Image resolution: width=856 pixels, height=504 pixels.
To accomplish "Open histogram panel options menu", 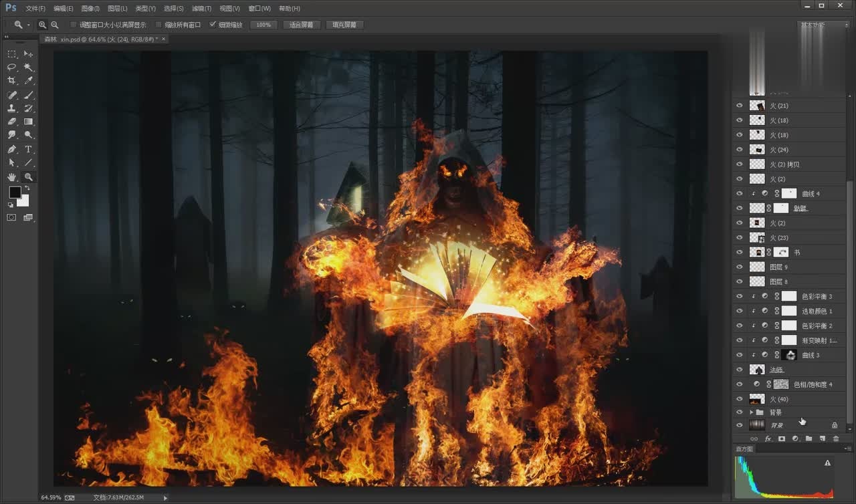I will coord(847,449).
